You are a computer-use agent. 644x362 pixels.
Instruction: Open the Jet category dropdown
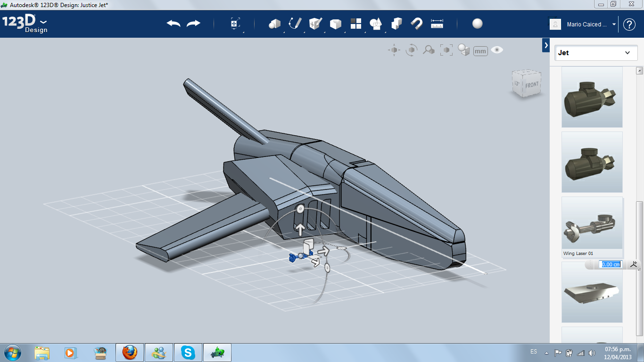click(x=596, y=53)
